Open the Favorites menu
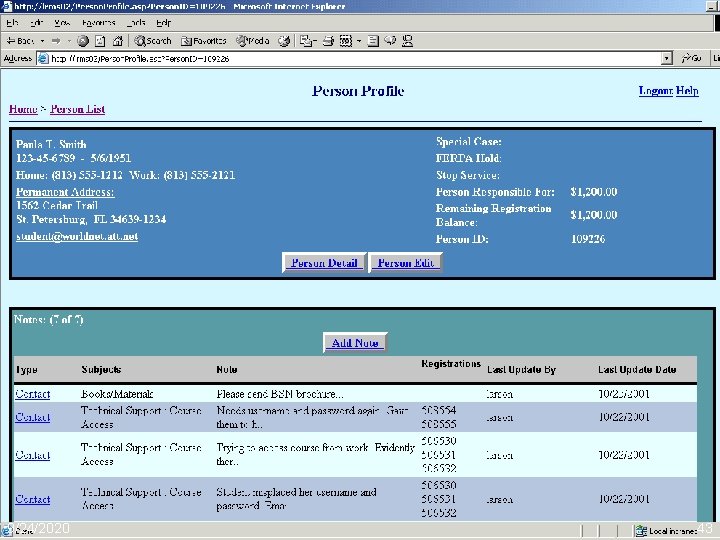This screenshot has height=540, width=720. coord(99,22)
